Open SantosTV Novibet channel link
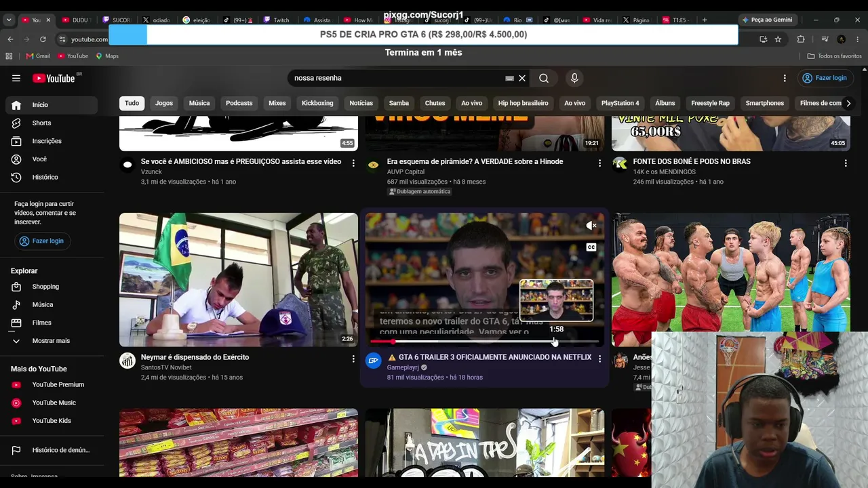The width and height of the screenshot is (868, 488). (166, 367)
